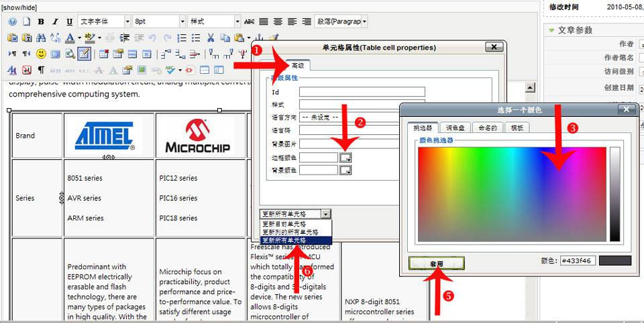This screenshot has width=644, height=323.
Task: Toggle italic formatting
Action: coord(55,21)
